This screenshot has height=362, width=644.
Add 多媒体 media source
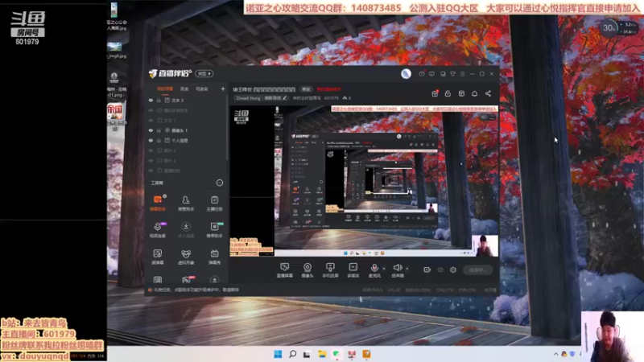click(353, 270)
